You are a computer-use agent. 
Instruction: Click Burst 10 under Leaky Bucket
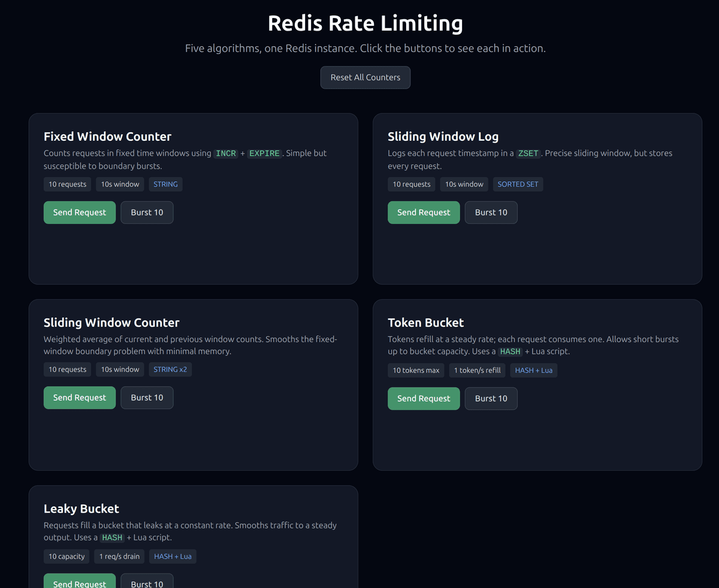[147, 582]
